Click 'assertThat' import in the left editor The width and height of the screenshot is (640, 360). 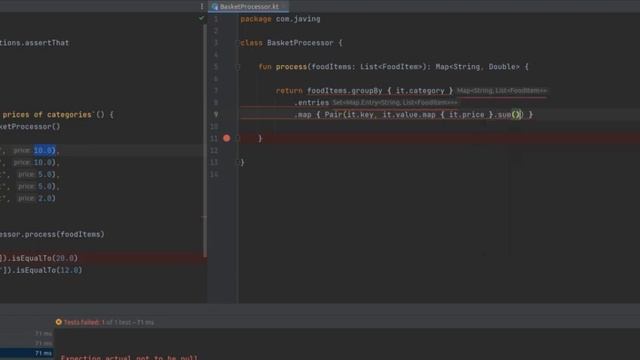(47, 43)
